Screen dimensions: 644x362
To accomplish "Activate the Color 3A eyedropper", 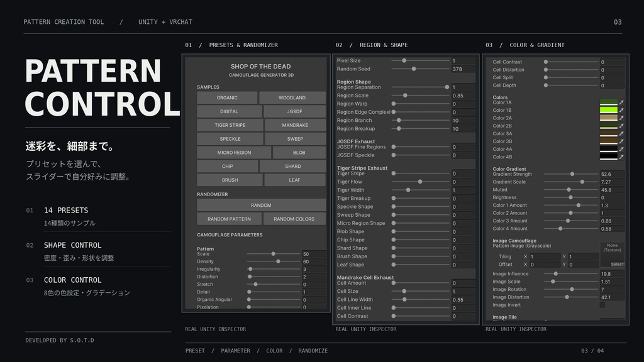I will pyautogui.click(x=621, y=133).
